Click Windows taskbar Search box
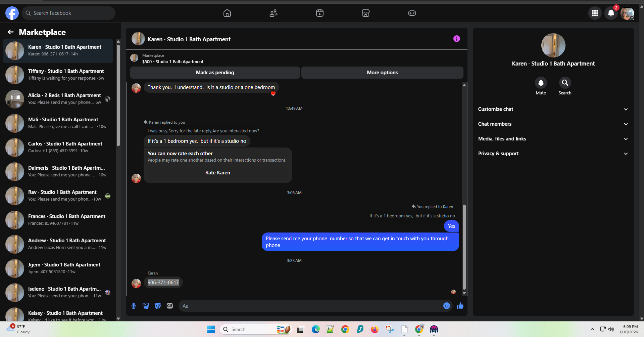The image size is (644, 337). (256, 329)
